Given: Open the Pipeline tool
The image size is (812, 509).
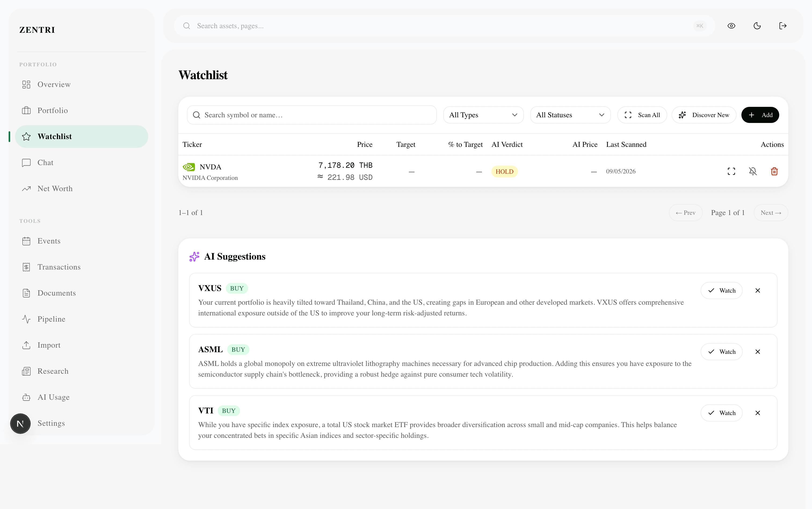Looking at the screenshot, I should [x=82, y=319].
